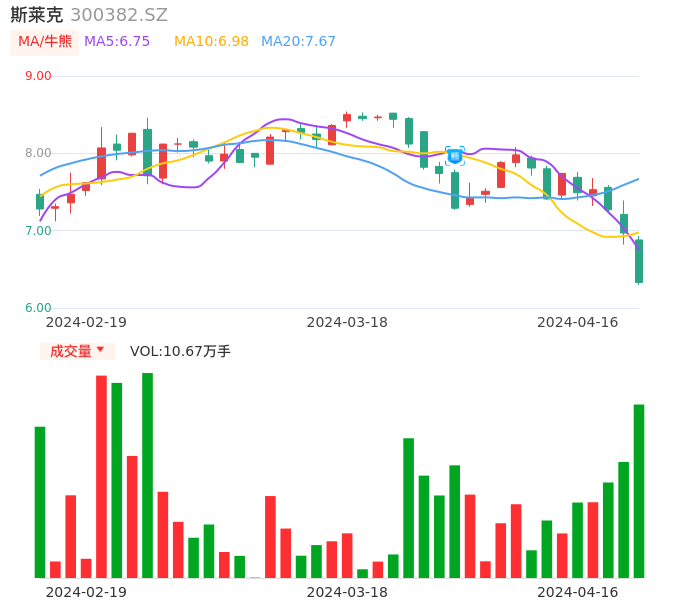Click the last green candlestick at far right
This screenshot has width=686, height=606.
pyautogui.click(x=638, y=261)
